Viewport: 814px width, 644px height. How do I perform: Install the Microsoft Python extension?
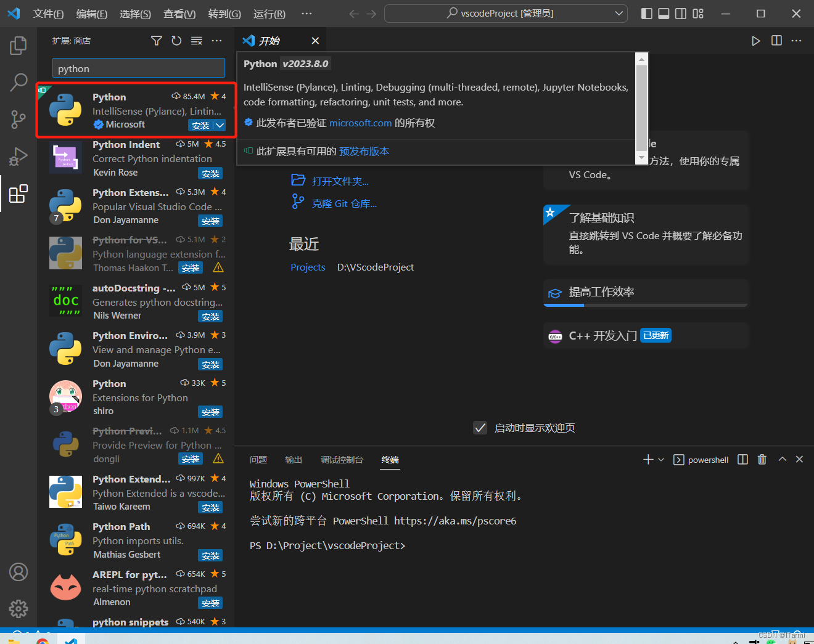pyautogui.click(x=200, y=125)
